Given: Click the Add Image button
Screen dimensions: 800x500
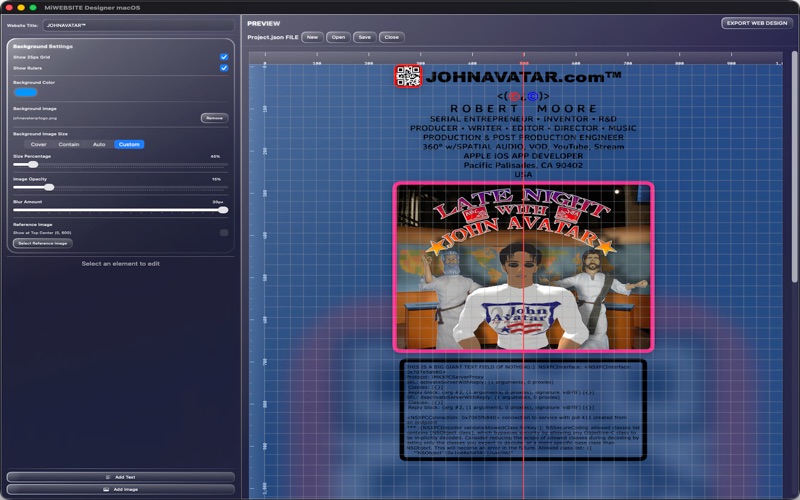Looking at the screenshot, I should 120,489.
